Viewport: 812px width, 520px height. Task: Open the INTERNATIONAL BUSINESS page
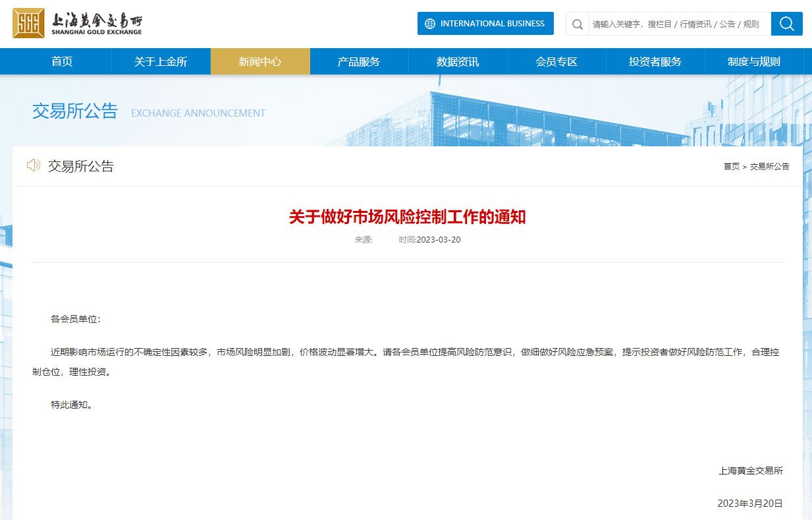[492, 24]
